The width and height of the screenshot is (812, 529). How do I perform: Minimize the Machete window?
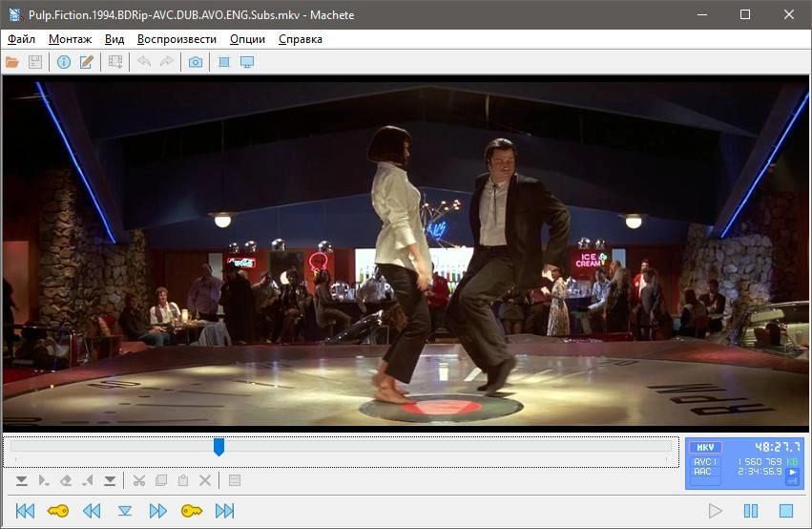[x=702, y=14]
